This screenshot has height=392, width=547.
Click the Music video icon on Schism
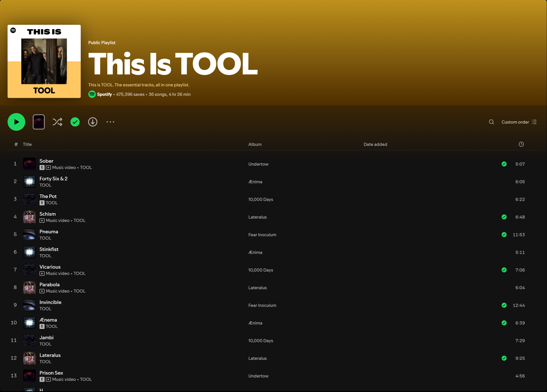[42, 220]
